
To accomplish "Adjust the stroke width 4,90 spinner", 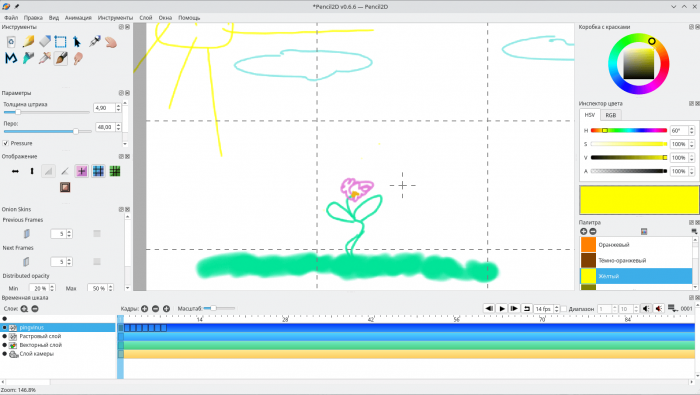I will [x=107, y=108].
